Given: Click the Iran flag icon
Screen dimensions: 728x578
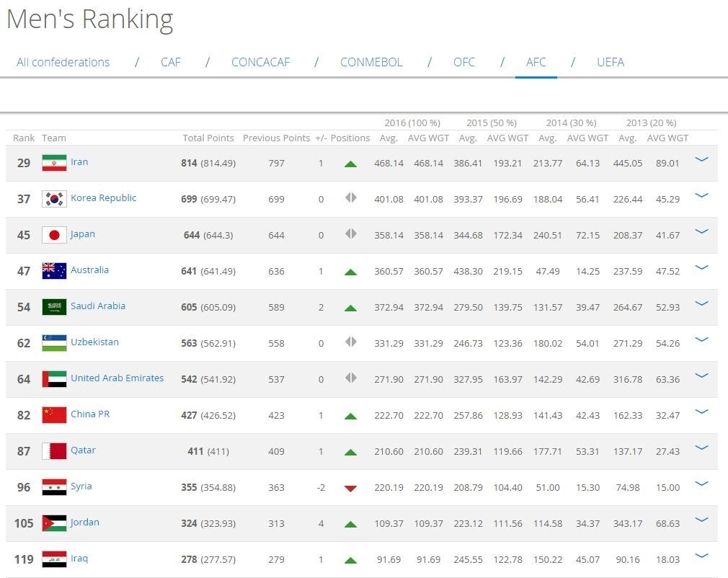Looking at the screenshot, I should click(54, 163).
